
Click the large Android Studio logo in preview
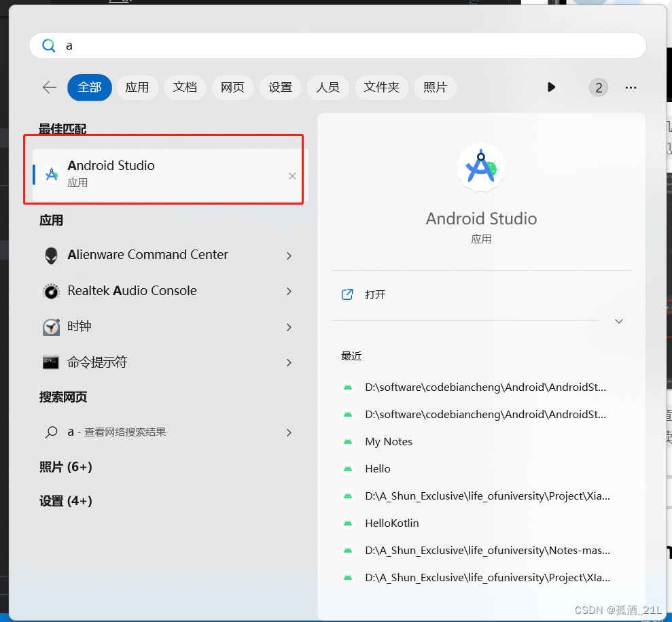[x=481, y=168]
